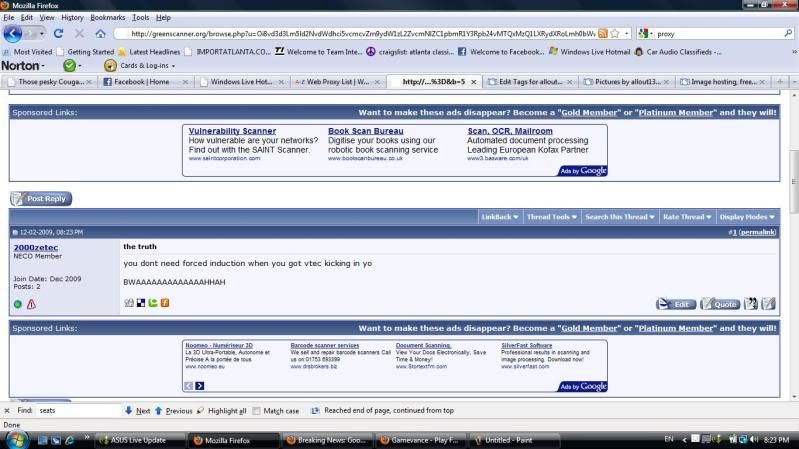Click the red report-post warning icon

[31, 304]
